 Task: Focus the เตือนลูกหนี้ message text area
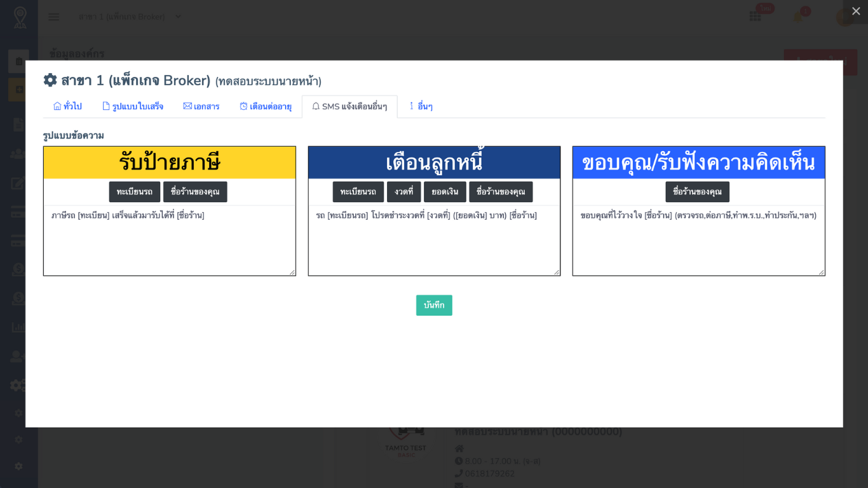pos(434,240)
